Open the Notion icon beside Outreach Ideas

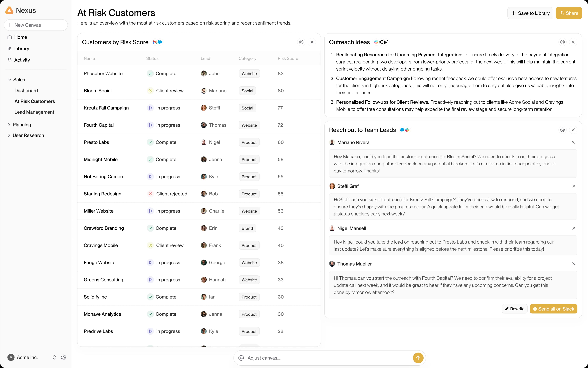(x=386, y=42)
